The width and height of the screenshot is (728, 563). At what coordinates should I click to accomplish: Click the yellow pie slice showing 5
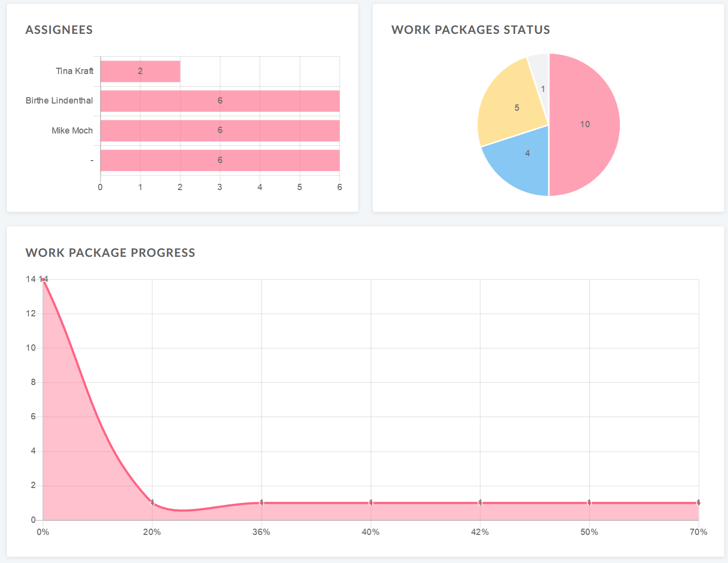pos(516,109)
